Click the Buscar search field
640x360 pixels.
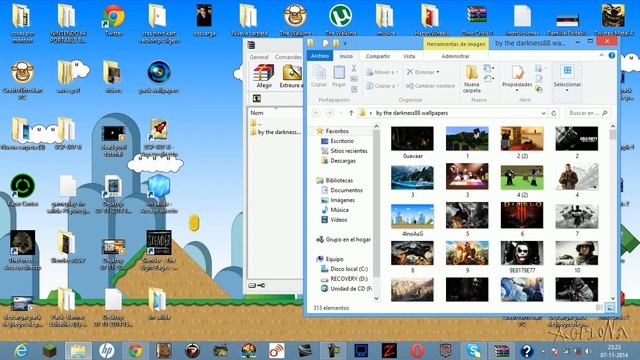pyautogui.click(x=588, y=113)
